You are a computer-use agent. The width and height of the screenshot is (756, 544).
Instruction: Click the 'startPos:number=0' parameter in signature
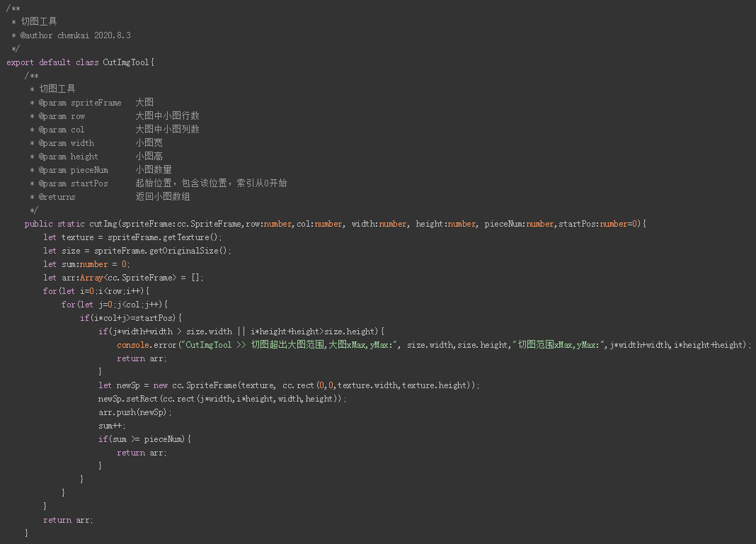click(600, 224)
